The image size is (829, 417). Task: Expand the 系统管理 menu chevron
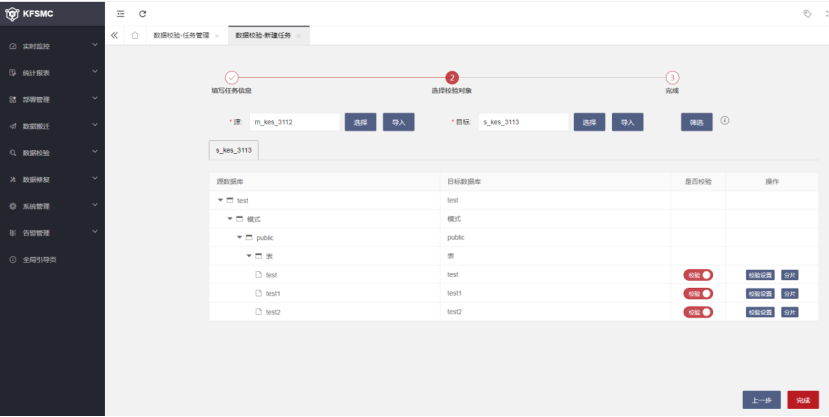(x=95, y=205)
